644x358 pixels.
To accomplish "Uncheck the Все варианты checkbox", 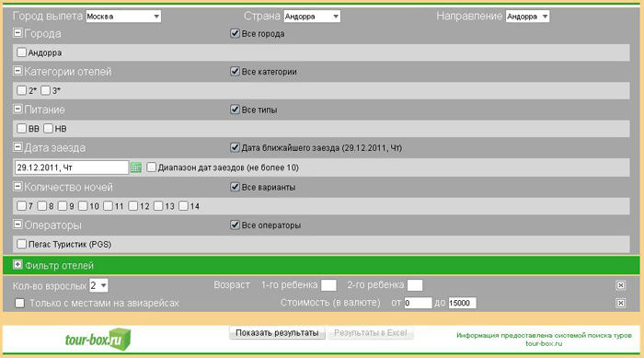I will pyautogui.click(x=235, y=187).
